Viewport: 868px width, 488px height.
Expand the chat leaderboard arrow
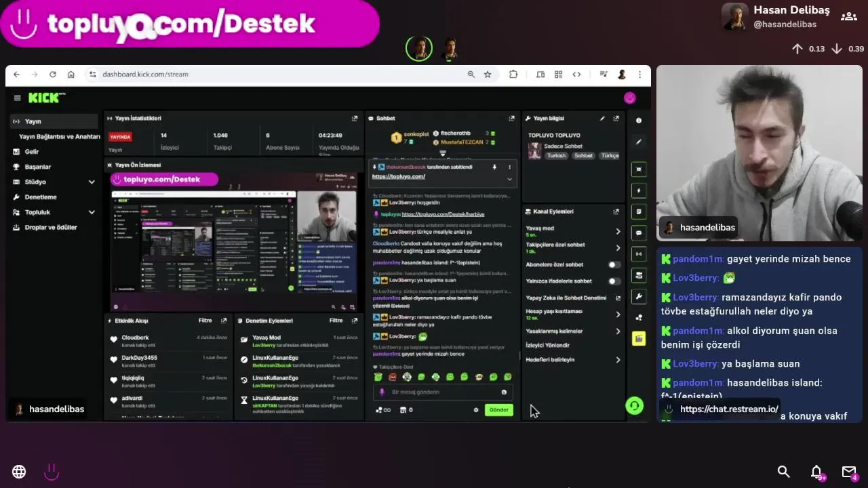(x=443, y=154)
